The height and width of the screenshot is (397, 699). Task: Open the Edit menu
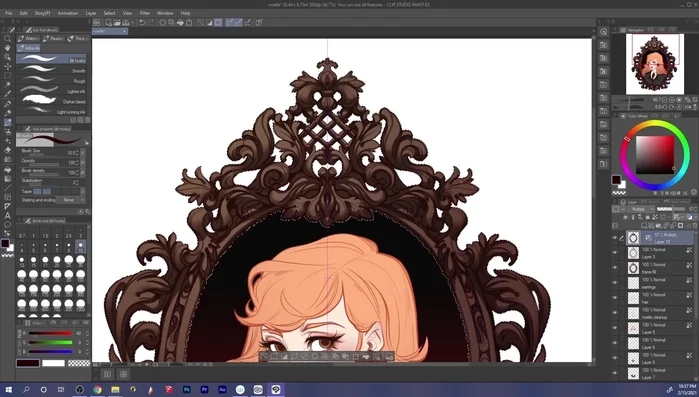(x=23, y=13)
